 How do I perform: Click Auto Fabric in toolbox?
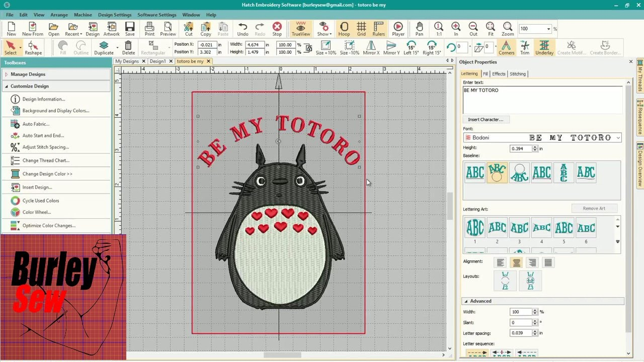pos(36,124)
